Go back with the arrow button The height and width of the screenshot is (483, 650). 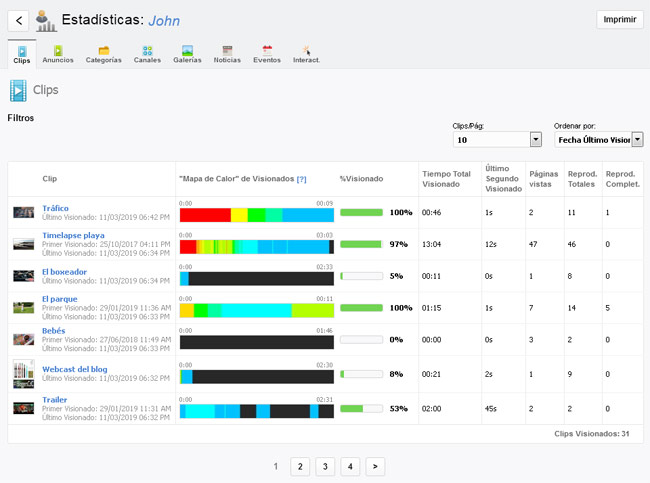tap(18, 20)
